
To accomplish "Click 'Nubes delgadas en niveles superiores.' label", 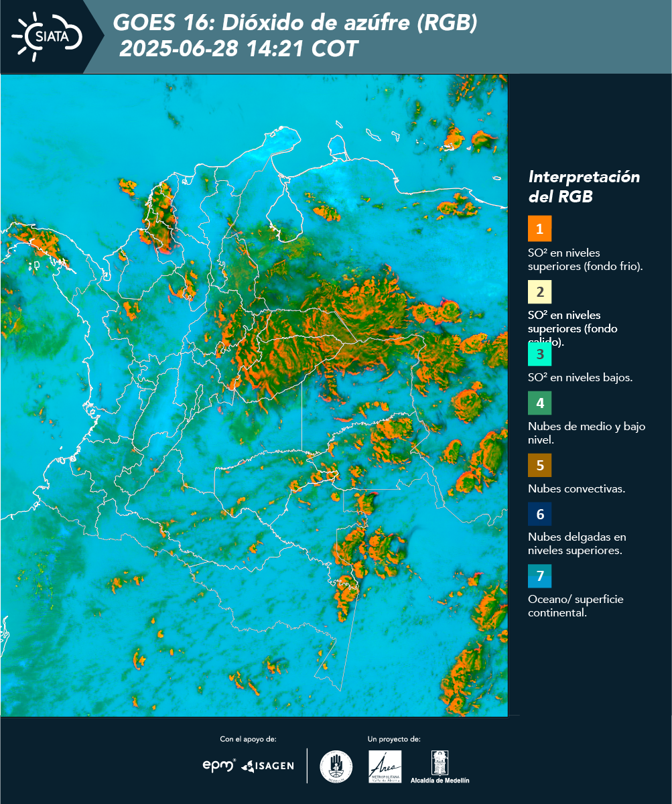I will click(x=577, y=544).
